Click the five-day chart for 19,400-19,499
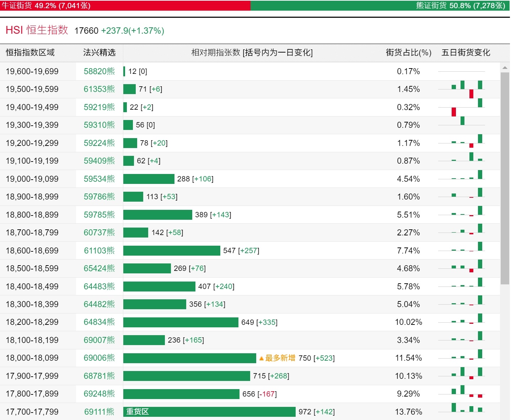The width and height of the screenshot is (511, 420). click(461, 107)
